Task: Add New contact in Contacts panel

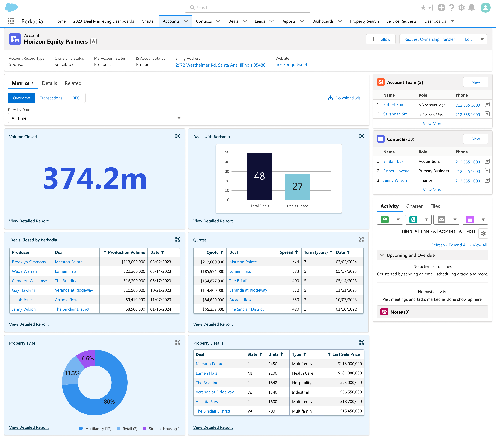Action: (476, 139)
